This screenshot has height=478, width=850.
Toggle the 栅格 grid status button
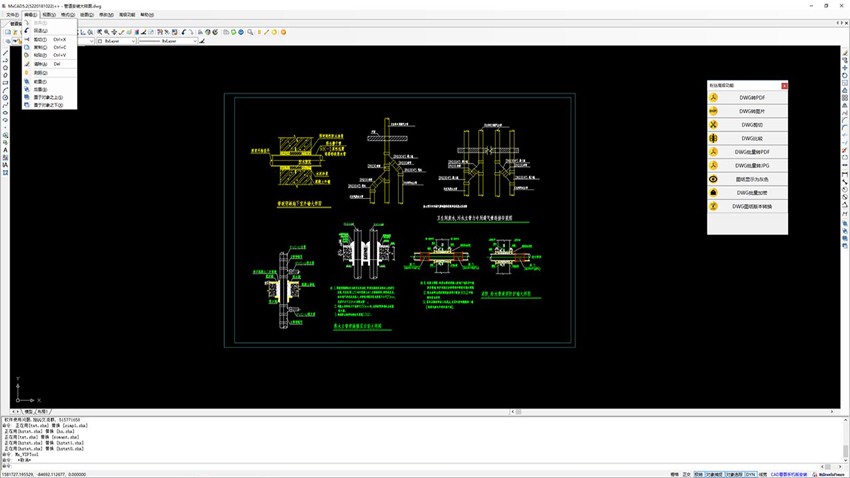(674, 475)
